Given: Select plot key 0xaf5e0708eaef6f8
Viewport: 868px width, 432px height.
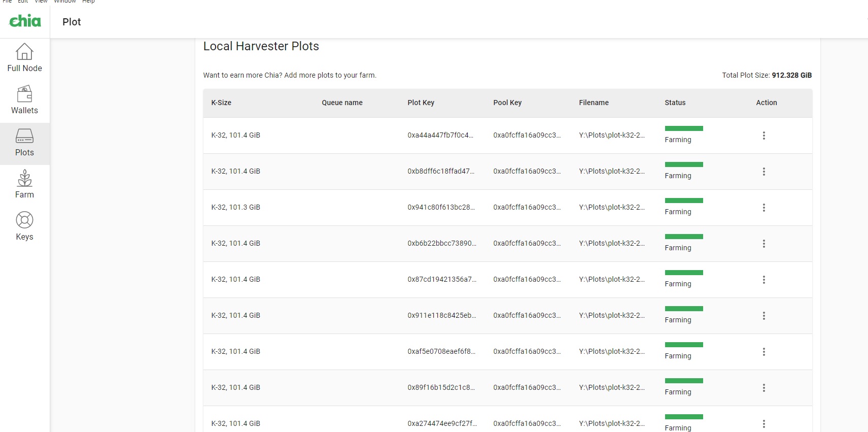Looking at the screenshot, I should [441, 351].
